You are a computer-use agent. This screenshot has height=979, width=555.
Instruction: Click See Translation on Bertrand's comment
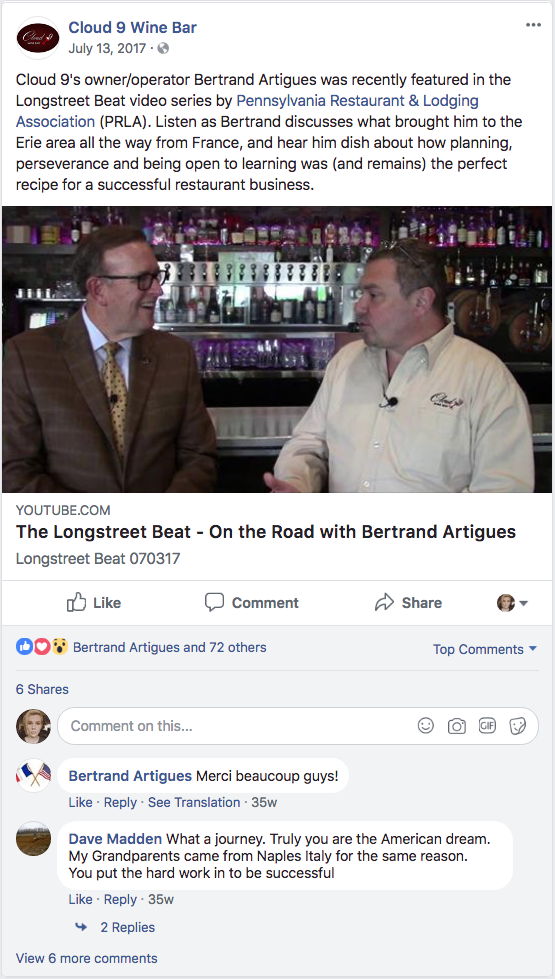pyautogui.click(x=194, y=802)
